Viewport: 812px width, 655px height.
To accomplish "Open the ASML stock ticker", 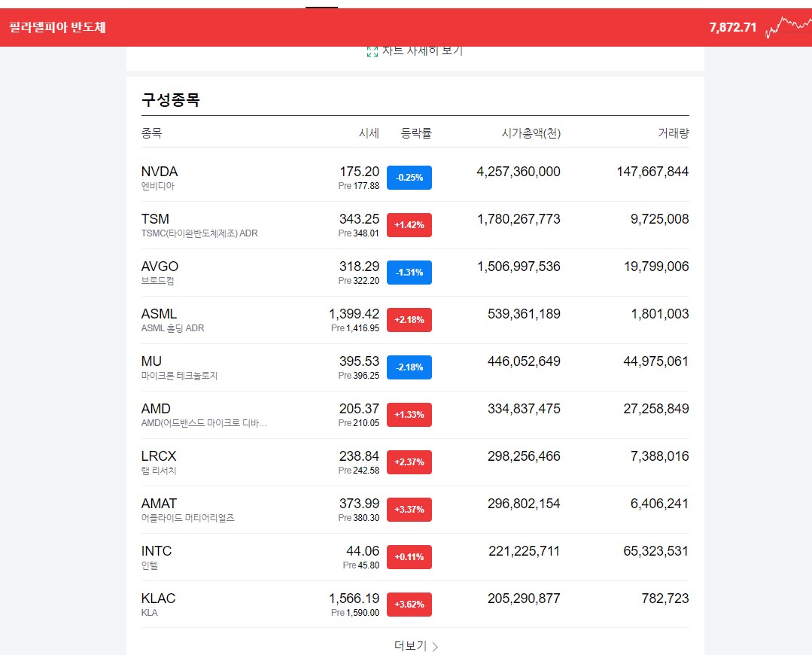I will click(159, 313).
